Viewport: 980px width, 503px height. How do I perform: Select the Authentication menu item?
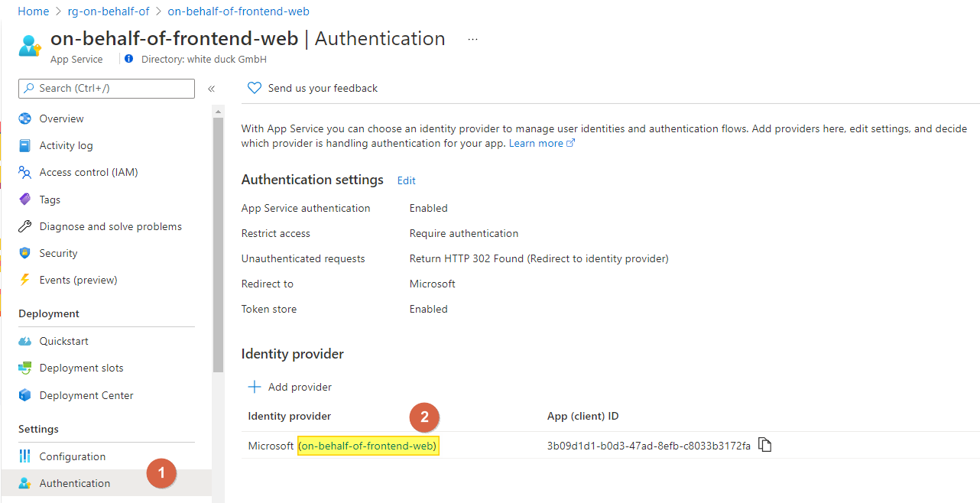75,483
